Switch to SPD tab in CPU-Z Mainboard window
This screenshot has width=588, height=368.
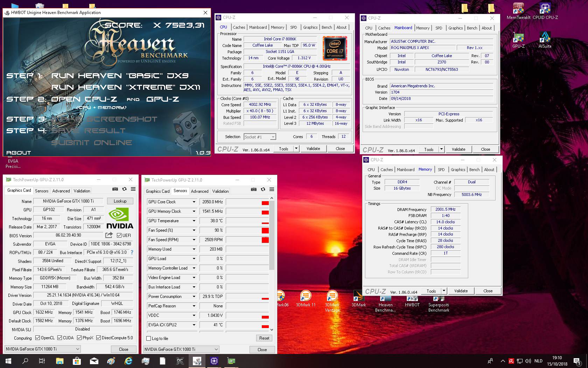[x=439, y=28]
